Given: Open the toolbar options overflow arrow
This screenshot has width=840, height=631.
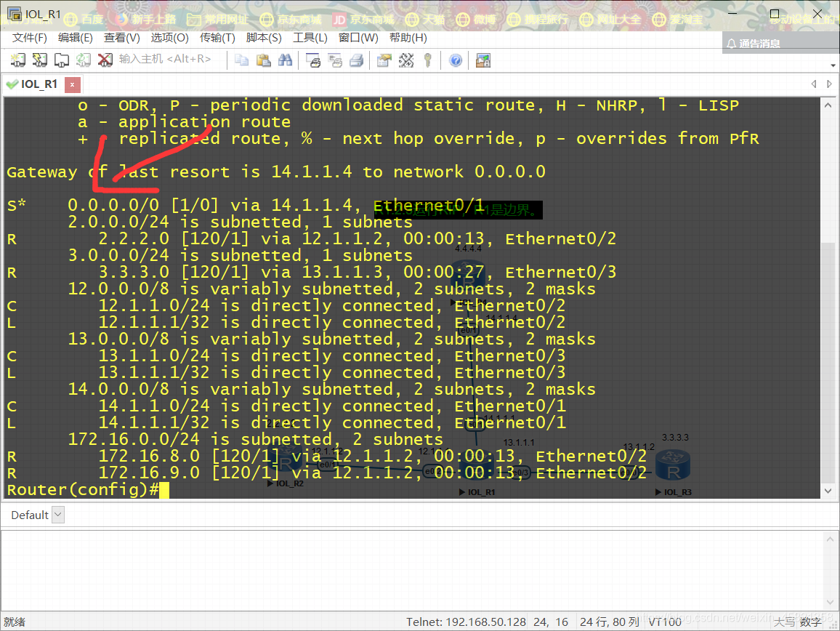Looking at the screenshot, I should pyautogui.click(x=833, y=65).
